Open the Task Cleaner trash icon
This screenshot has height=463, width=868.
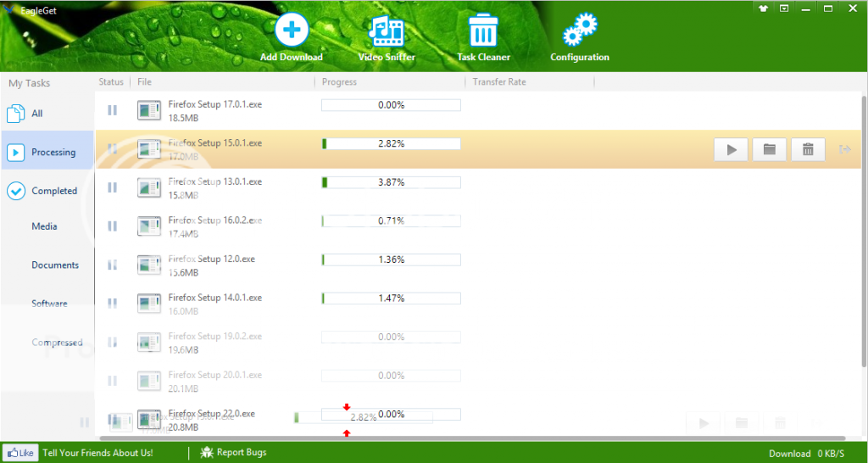pos(483,31)
